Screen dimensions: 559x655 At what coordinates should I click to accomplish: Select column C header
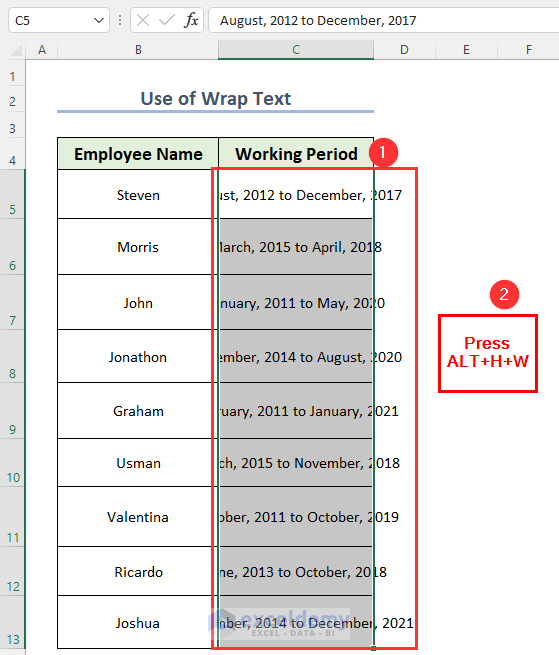point(296,50)
